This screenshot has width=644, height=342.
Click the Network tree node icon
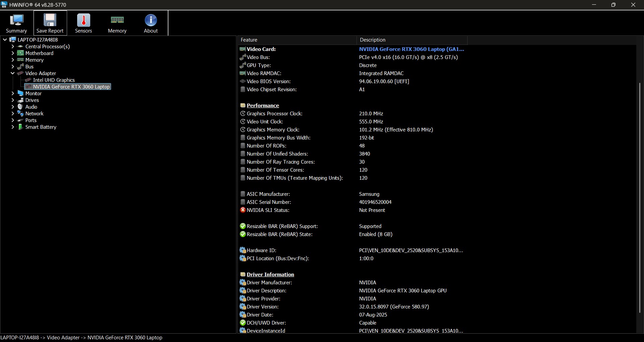(20, 113)
